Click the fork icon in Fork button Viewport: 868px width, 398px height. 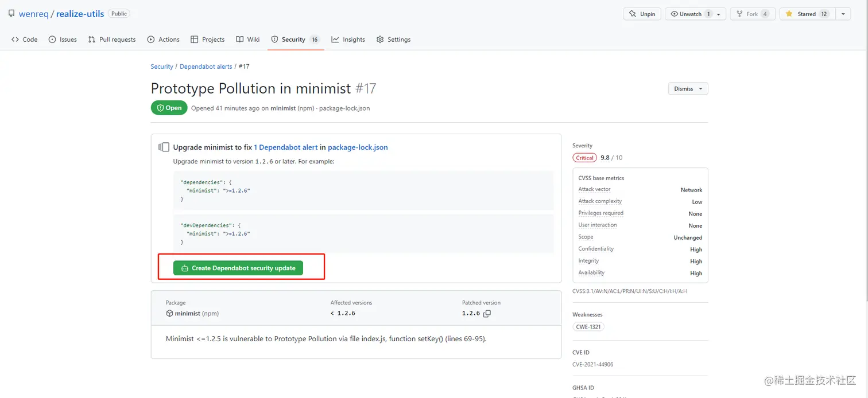[x=739, y=14]
